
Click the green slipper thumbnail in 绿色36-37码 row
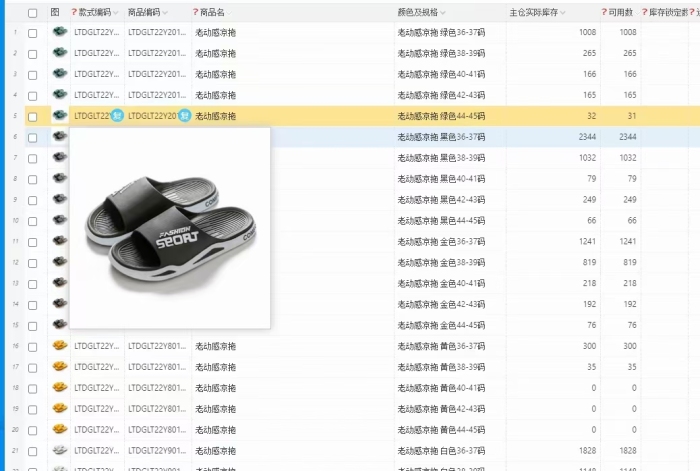(59, 32)
